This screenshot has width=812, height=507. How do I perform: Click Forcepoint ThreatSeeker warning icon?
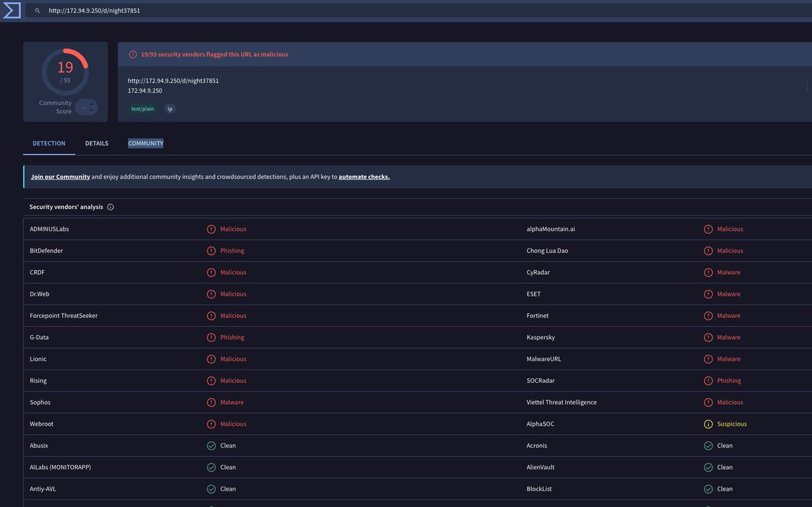pyautogui.click(x=211, y=315)
